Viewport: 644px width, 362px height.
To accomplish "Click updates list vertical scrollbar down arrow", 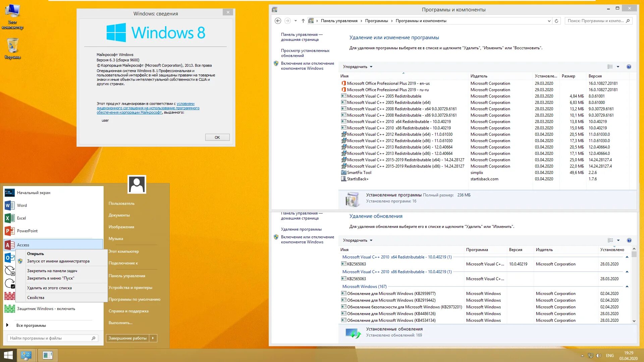I will coord(634,321).
